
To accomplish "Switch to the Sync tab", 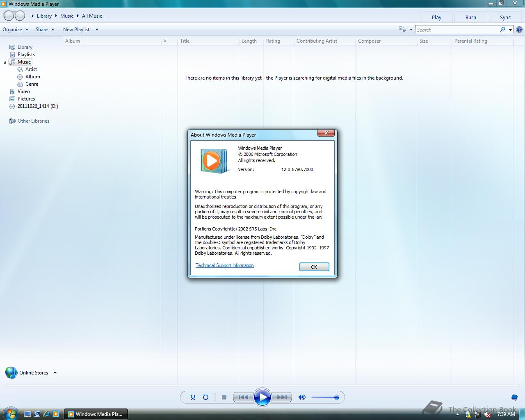I will pos(505,17).
